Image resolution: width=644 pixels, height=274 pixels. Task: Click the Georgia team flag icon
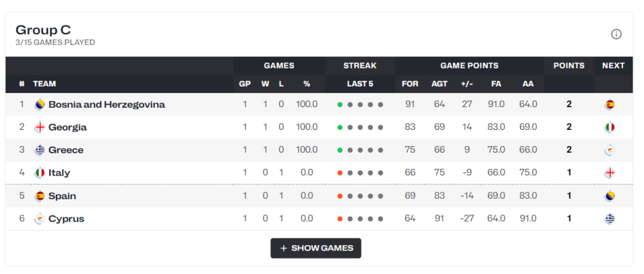[40, 127]
